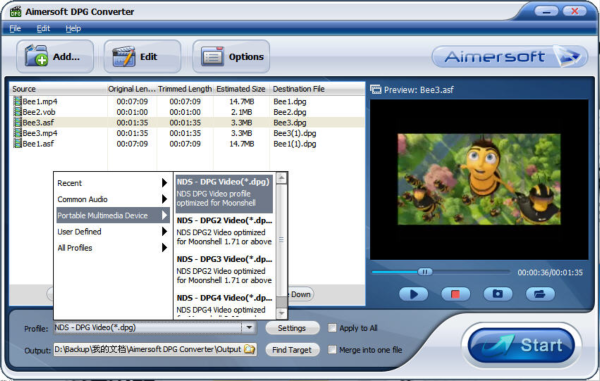Click the profile list scrollbar up arrow

point(281,178)
